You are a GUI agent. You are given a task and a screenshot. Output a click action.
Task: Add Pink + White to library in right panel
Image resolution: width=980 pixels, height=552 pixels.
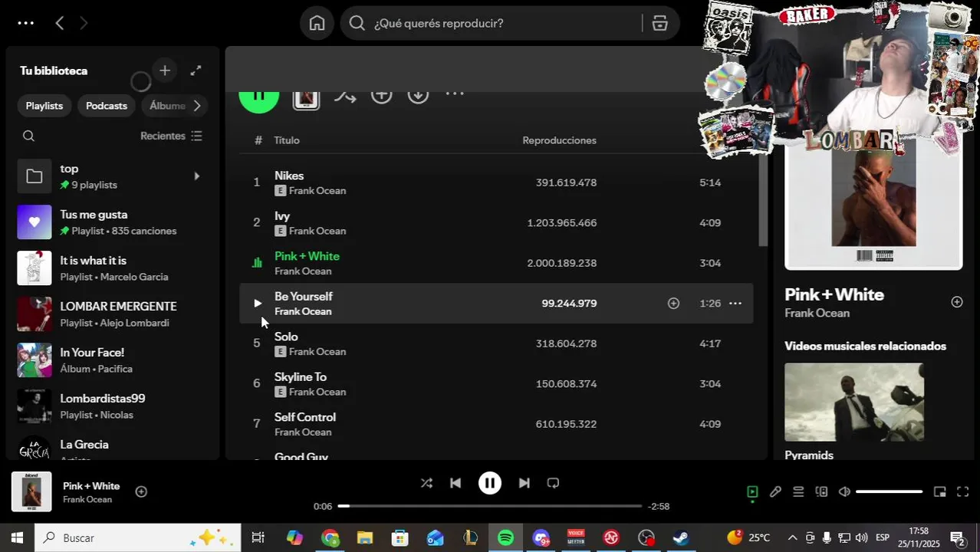[957, 302]
